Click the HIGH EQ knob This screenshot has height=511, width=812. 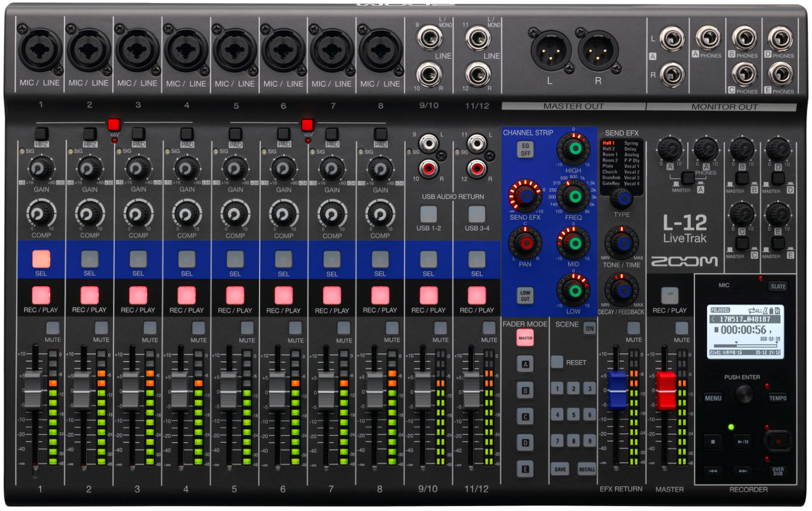click(x=574, y=149)
